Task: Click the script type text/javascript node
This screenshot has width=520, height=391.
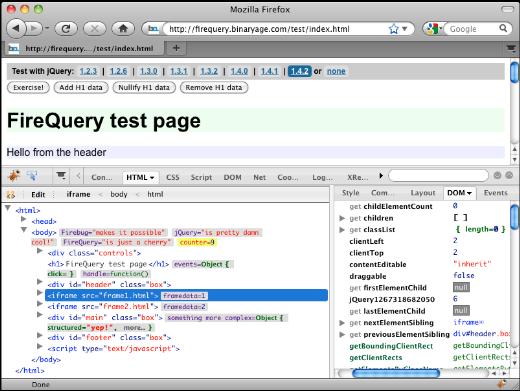Action: coord(113,349)
